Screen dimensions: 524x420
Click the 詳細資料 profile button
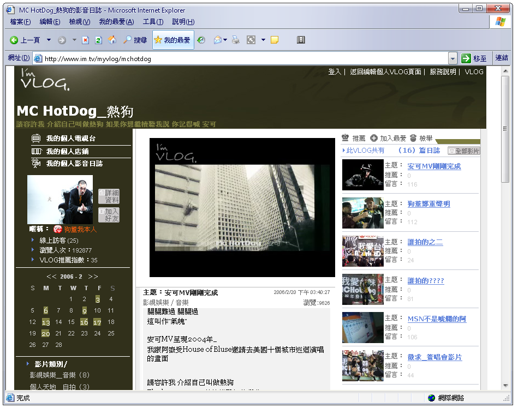click(x=109, y=196)
